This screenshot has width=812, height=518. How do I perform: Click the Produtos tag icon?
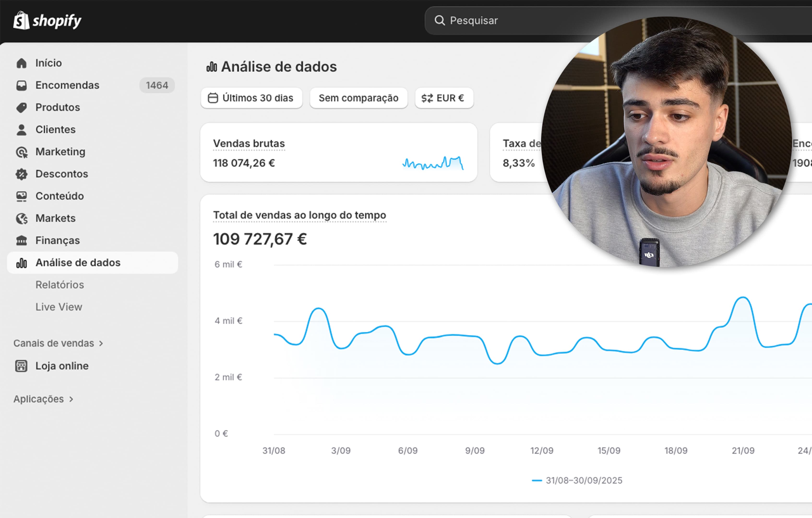22,107
